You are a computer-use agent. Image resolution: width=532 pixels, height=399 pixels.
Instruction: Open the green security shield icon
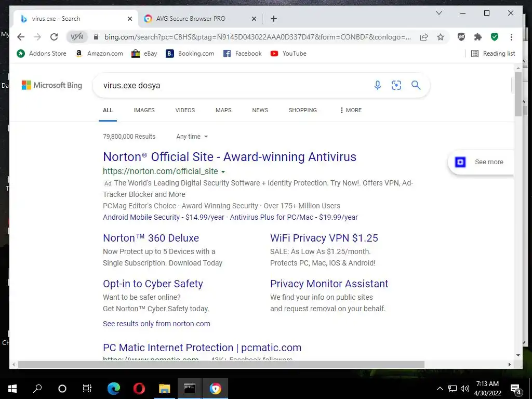tap(495, 37)
